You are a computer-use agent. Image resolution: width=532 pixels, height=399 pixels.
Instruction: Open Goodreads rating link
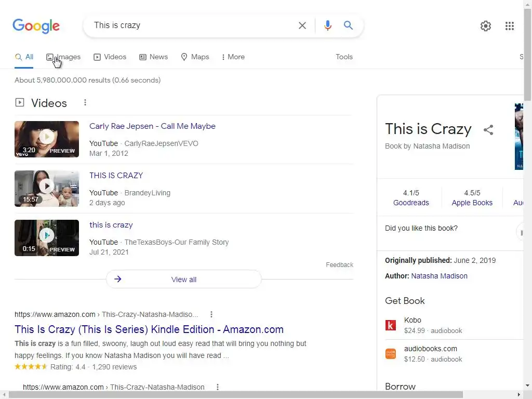click(411, 203)
